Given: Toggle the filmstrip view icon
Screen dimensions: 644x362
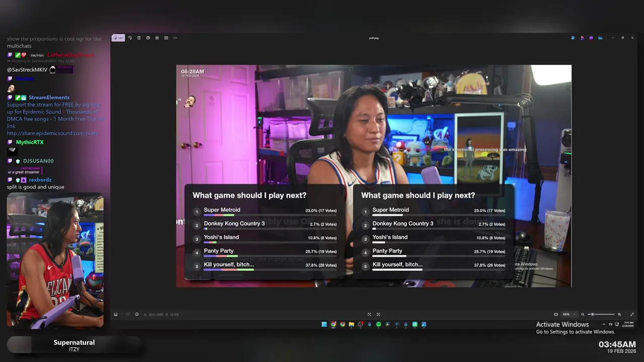Looking at the screenshot, I should pyautogui.click(x=116, y=314).
